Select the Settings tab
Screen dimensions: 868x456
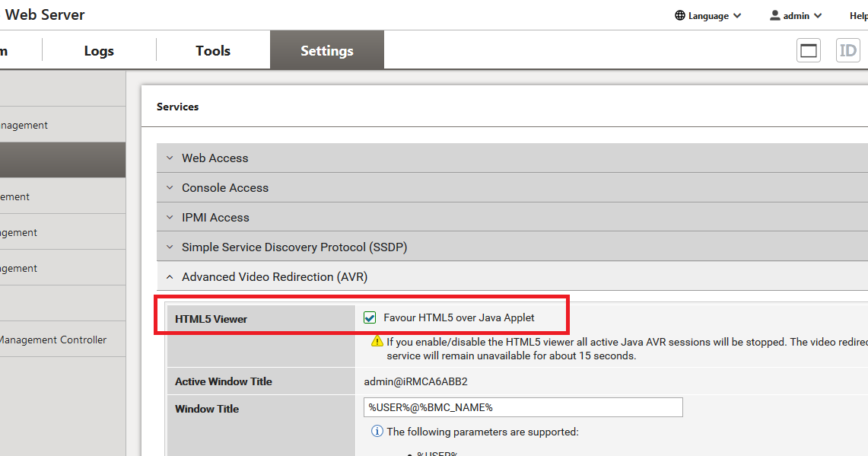(x=326, y=49)
